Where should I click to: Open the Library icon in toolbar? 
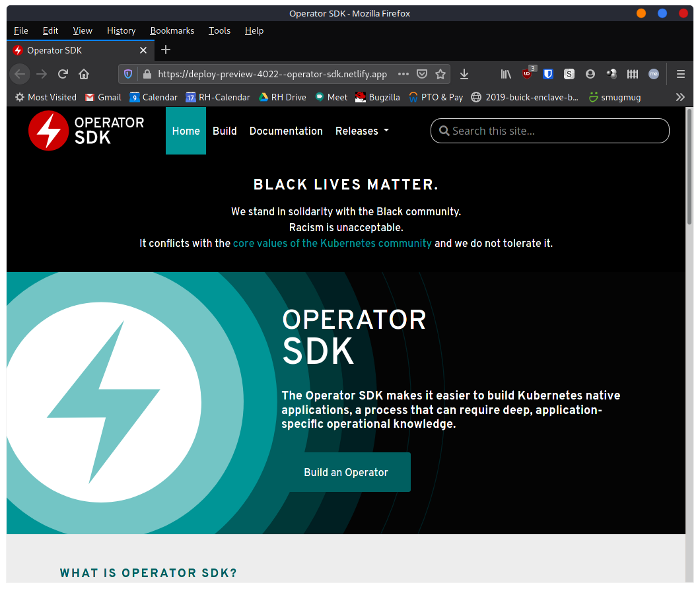tap(506, 74)
